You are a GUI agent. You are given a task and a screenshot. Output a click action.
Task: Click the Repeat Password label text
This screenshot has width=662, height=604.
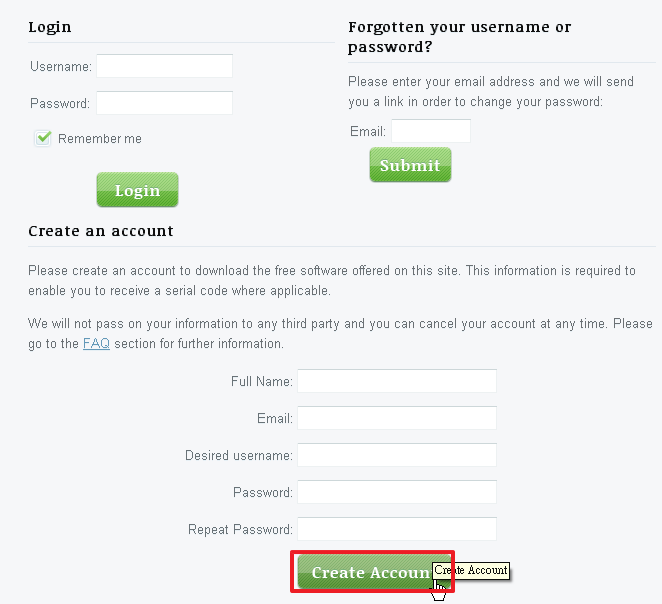tap(240, 529)
